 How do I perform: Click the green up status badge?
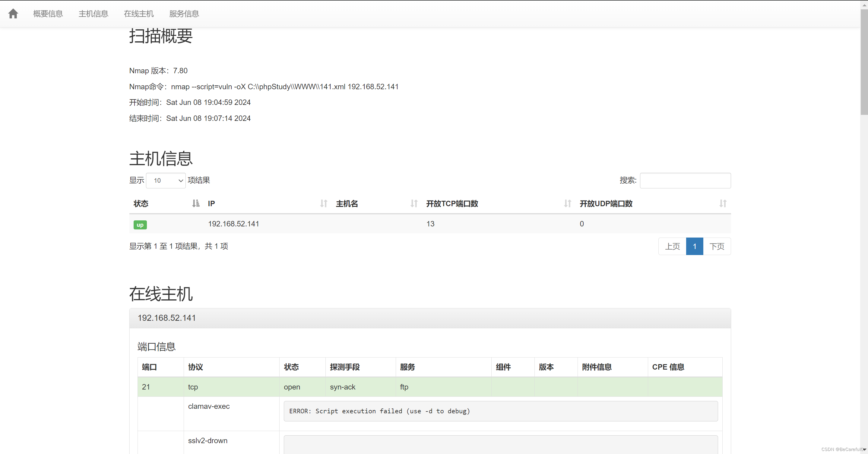coord(140,225)
